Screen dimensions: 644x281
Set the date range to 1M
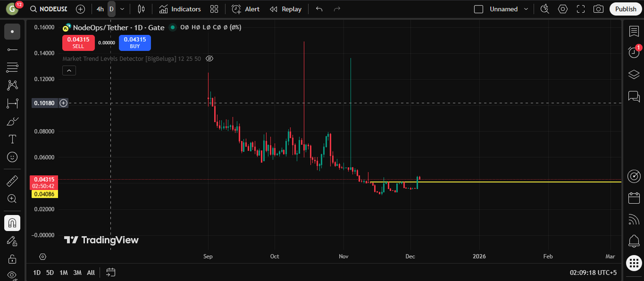pos(63,272)
